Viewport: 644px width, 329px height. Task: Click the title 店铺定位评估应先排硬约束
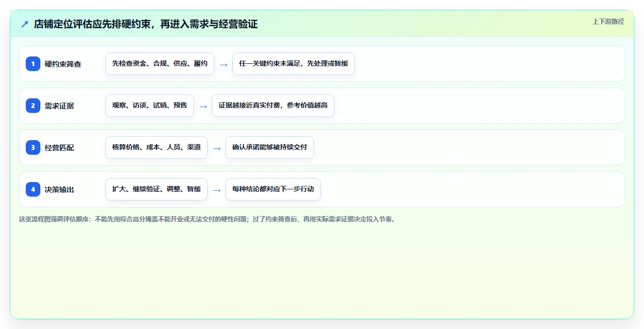pyautogui.click(x=146, y=24)
